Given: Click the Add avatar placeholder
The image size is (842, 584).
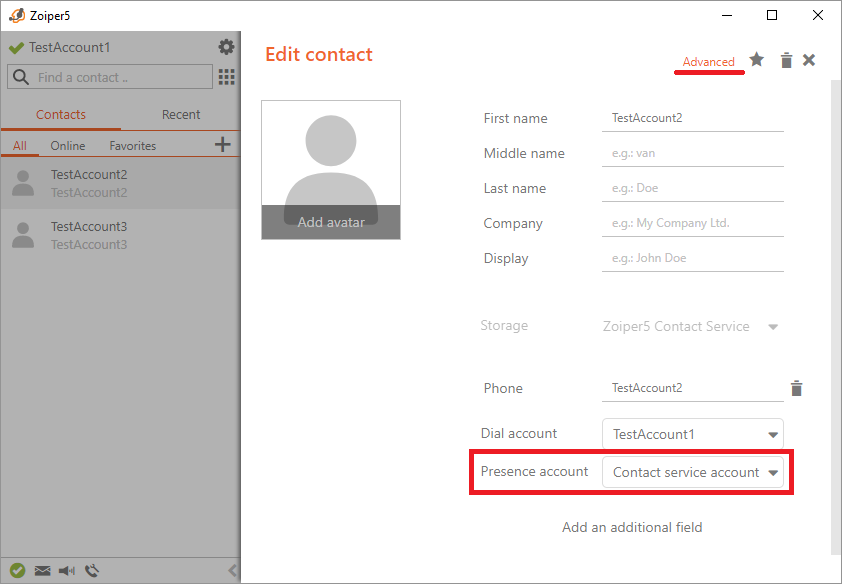Looking at the screenshot, I should click(x=331, y=221).
